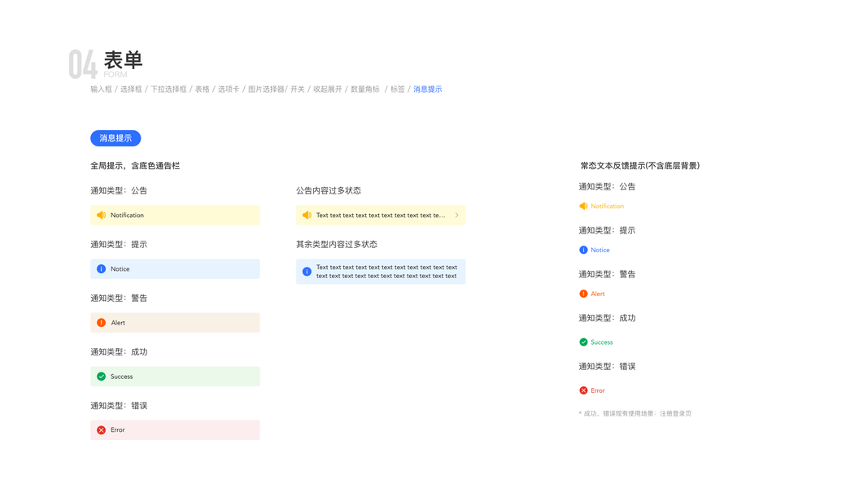Click plain red Error text without background
The width and height of the screenshot is (868, 488).
(x=598, y=390)
